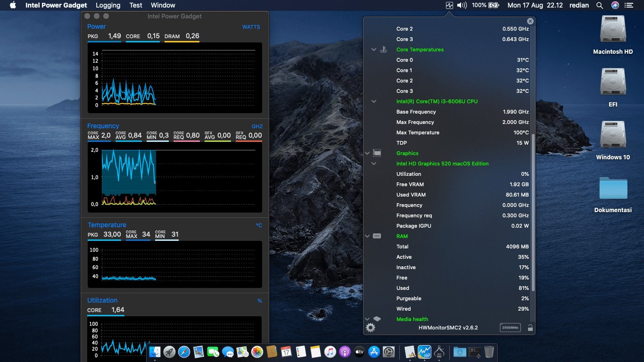Select Used VRAM 80.61 MB row
Viewport: 644px width, 362px height.
[x=462, y=195]
